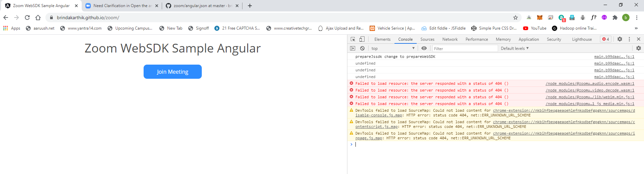Open the webim.min.js error source link
This screenshot has height=174, width=644.
pos(590,97)
